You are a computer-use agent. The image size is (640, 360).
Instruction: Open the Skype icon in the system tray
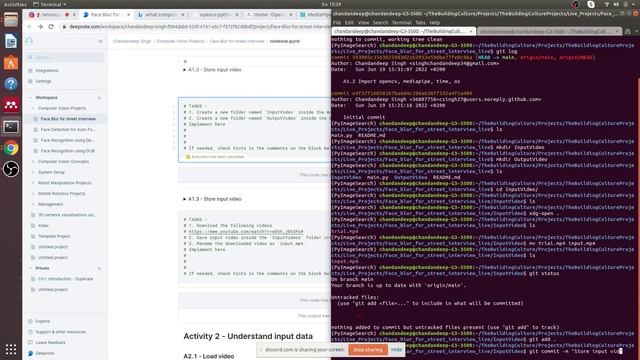click(x=591, y=4)
